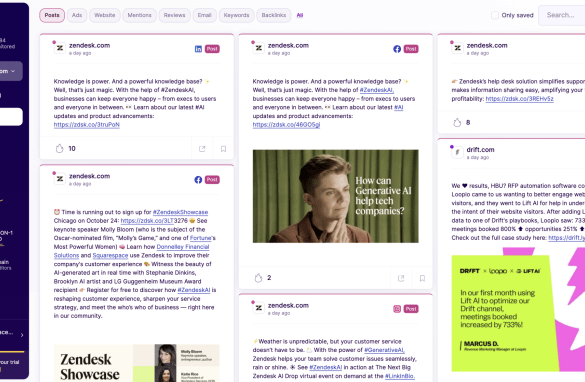Click the #GenerativeAI hashtag link
Screen dimensions: 585x382
coord(384,350)
